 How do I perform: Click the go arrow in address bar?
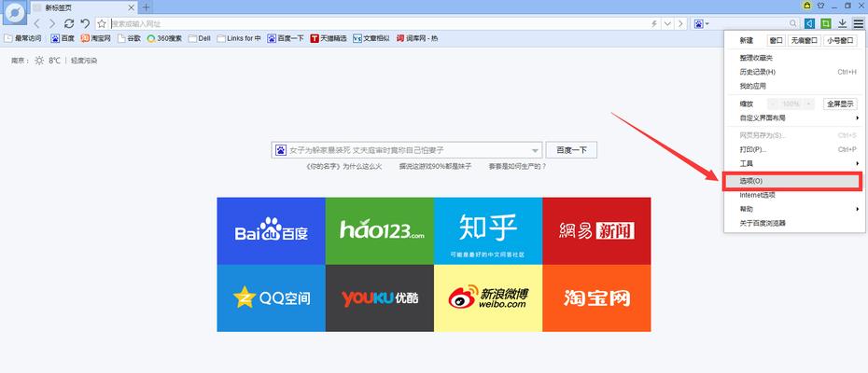point(680,24)
